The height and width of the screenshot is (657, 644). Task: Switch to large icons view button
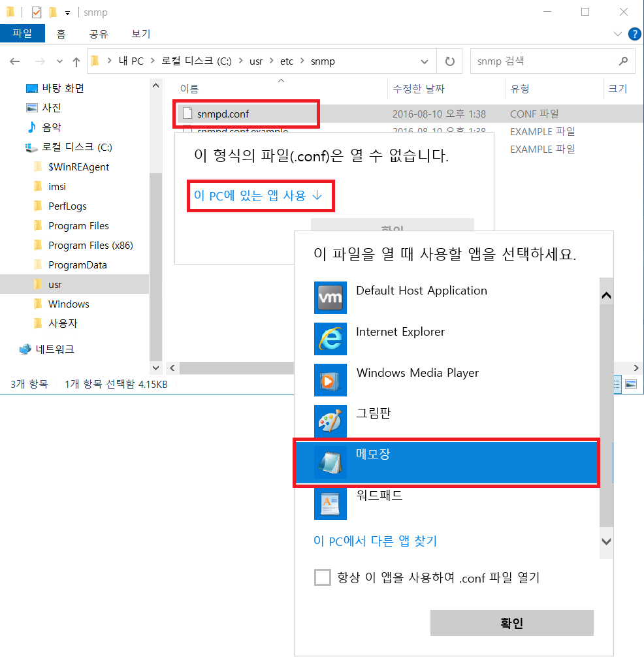(x=630, y=384)
